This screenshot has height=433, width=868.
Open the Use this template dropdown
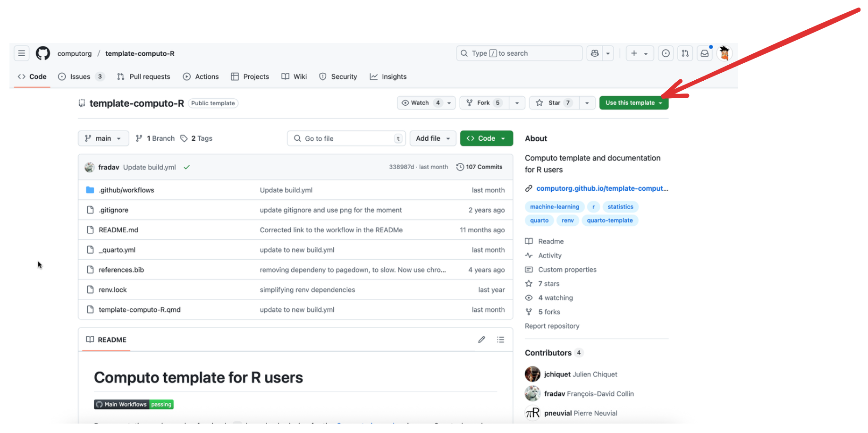(634, 102)
